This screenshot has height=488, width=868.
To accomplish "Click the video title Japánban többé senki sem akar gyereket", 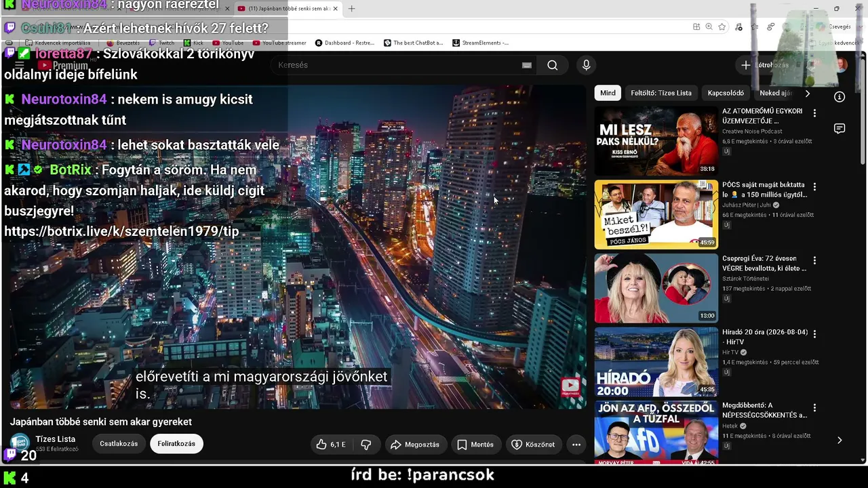I will click(x=100, y=422).
